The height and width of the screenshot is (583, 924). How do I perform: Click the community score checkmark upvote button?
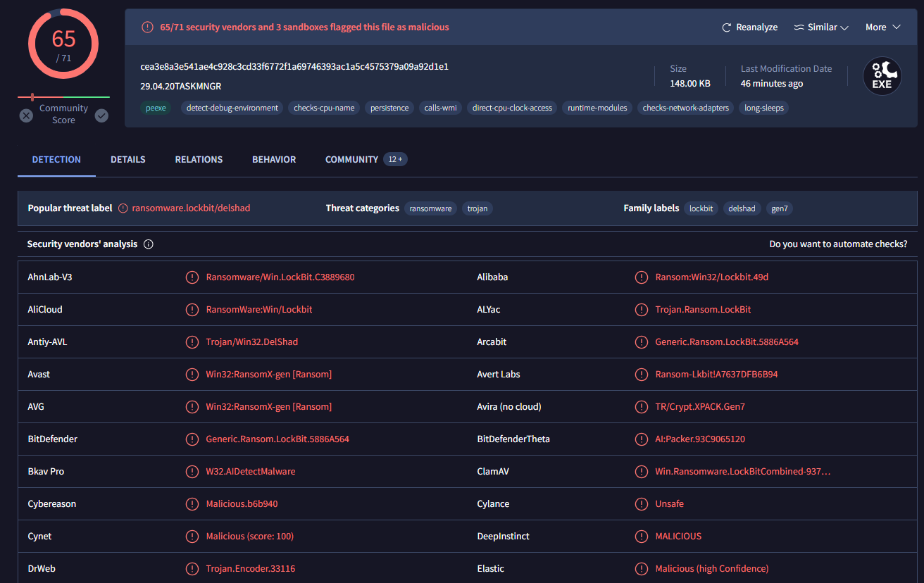coord(101,115)
